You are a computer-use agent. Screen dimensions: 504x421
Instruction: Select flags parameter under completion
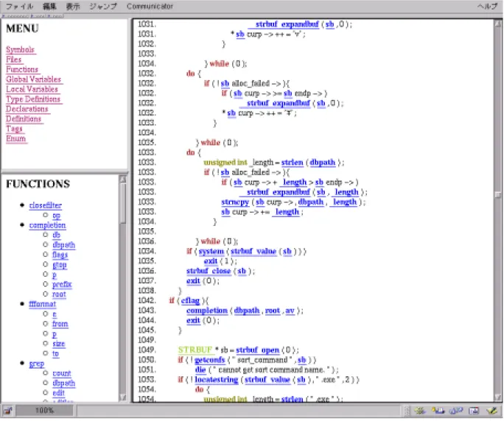[x=60, y=255]
